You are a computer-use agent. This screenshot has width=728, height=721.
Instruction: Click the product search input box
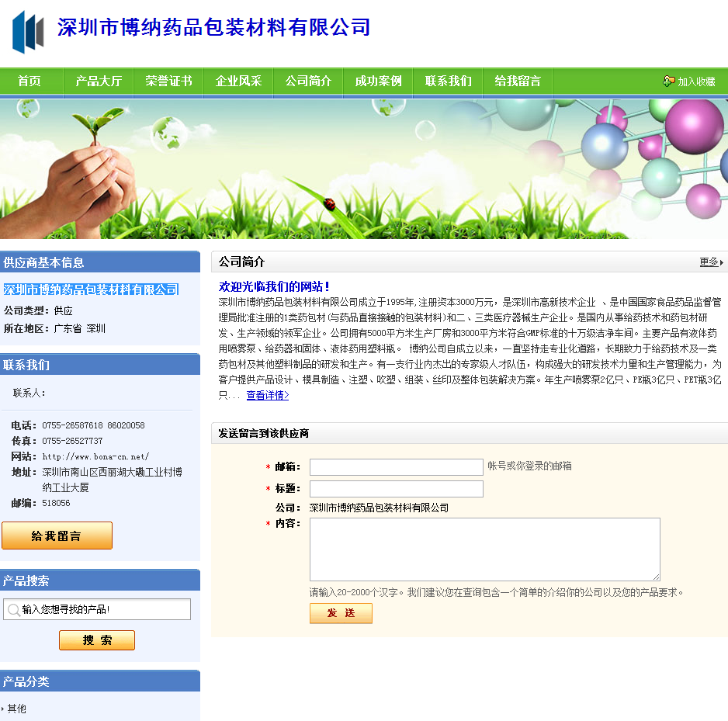point(97,609)
